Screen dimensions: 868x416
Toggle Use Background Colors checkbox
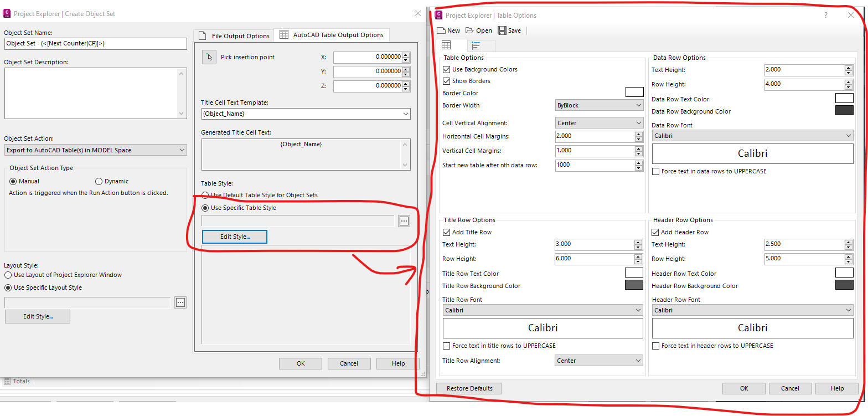click(x=447, y=69)
